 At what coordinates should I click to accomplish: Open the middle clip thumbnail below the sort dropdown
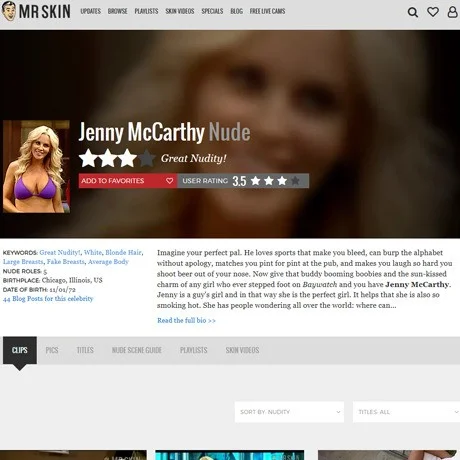point(230,455)
